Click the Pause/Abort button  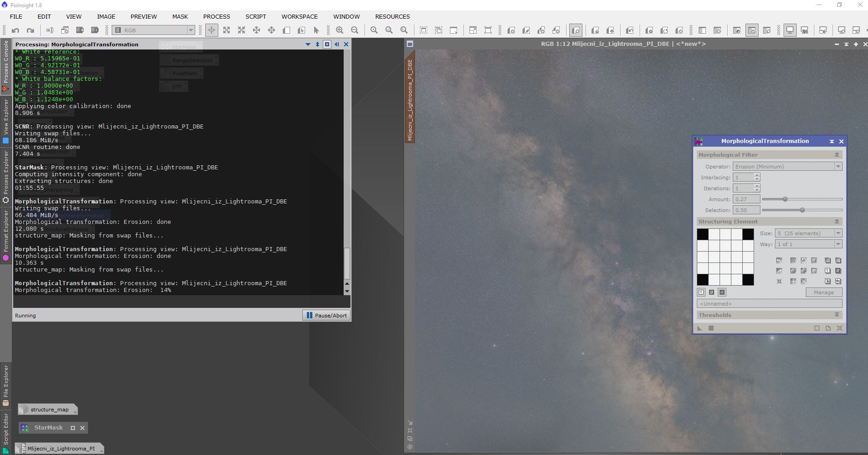[x=326, y=316]
